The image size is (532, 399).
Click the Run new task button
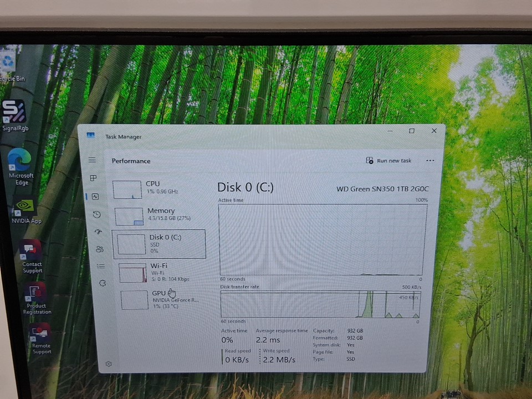[389, 161]
